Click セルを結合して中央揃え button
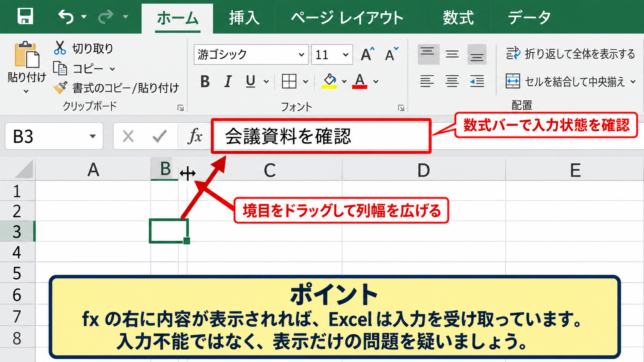This screenshot has height=362, width=644. coord(565,81)
